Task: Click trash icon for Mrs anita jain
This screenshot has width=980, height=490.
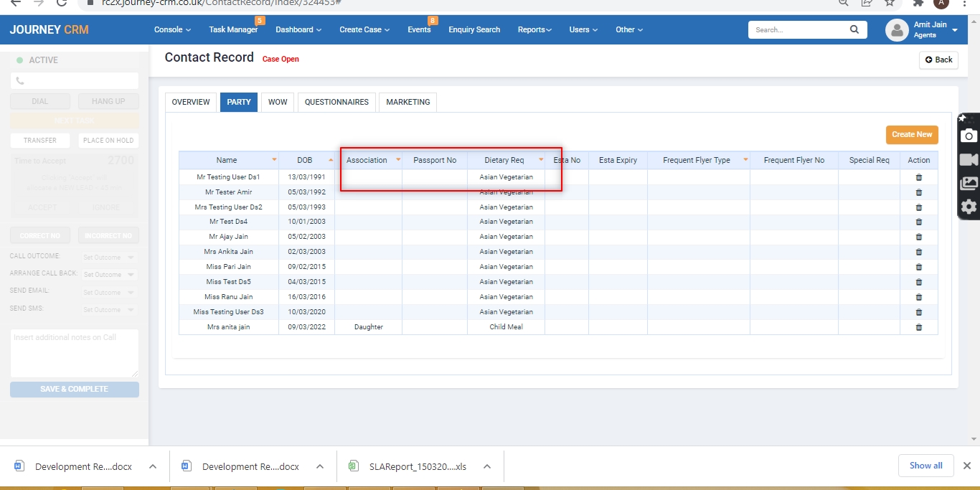Action: [x=918, y=327]
